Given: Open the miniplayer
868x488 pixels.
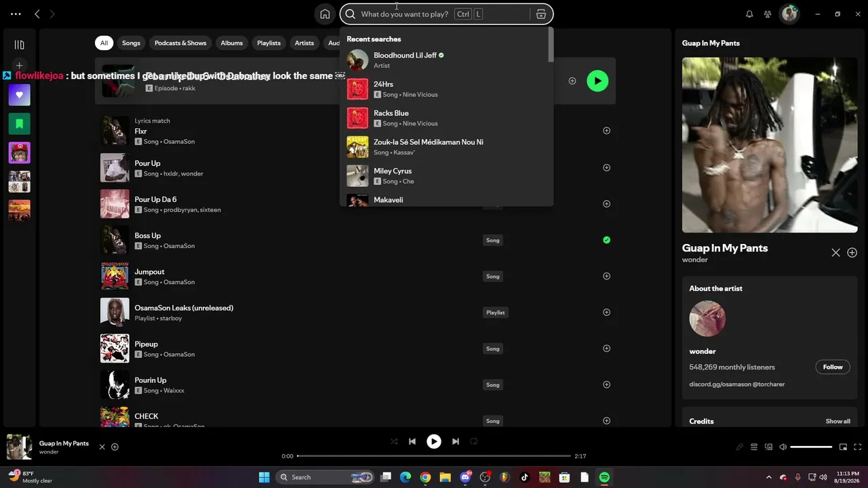Looking at the screenshot, I should pos(844,447).
